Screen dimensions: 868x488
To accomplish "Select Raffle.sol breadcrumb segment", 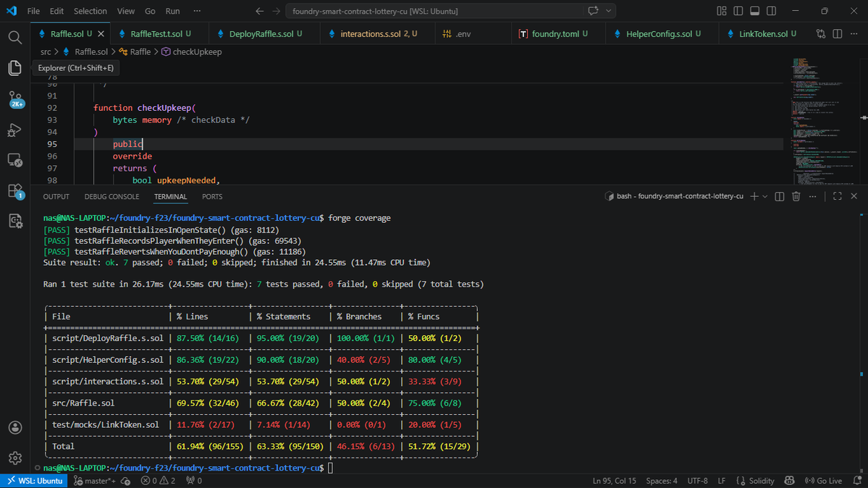I will click(91, 51).
